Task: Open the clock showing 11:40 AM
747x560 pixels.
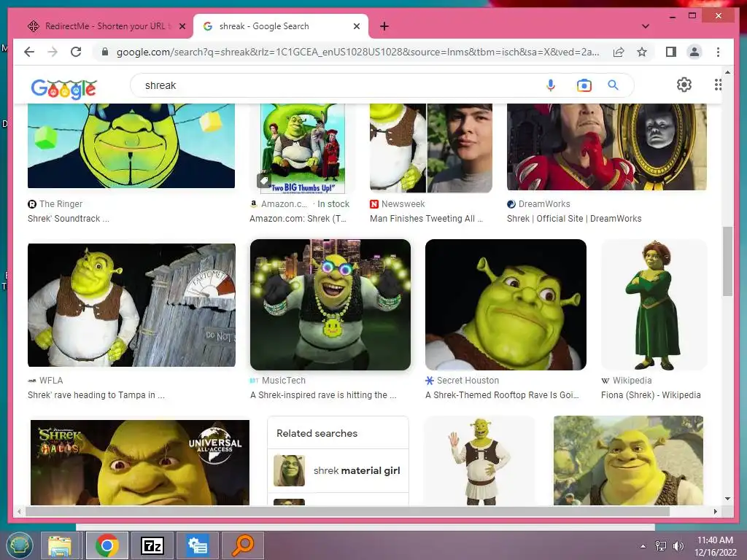Action: [715, 546]
